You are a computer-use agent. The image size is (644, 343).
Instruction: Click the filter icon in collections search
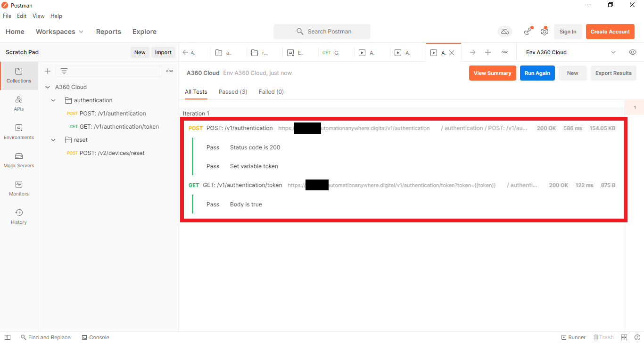[64, 71]
